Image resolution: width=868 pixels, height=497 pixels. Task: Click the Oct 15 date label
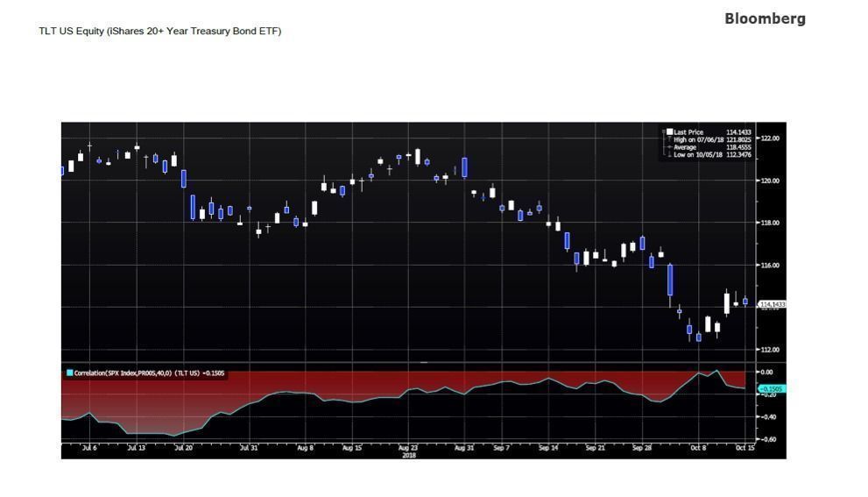[x=745, y=448]
